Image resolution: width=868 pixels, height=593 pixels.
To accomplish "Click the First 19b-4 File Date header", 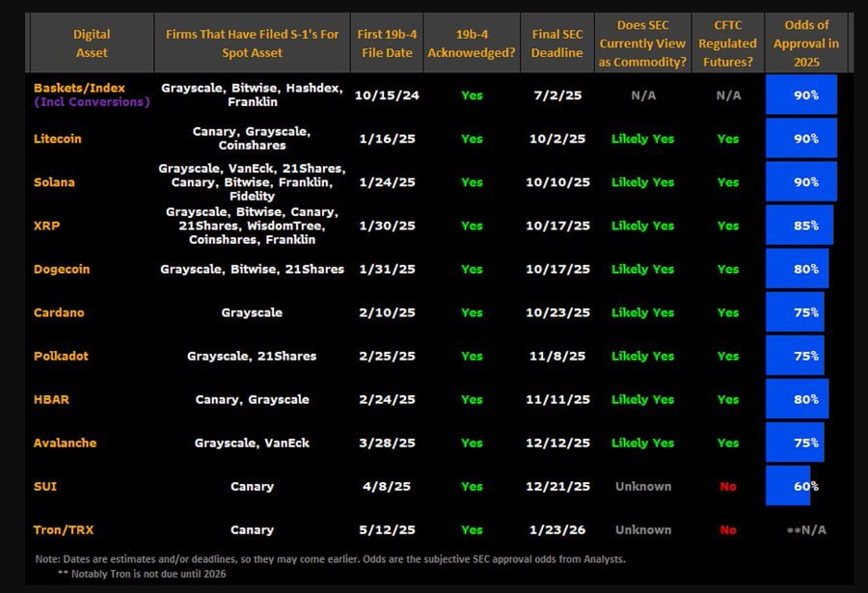I will [387, 43].
